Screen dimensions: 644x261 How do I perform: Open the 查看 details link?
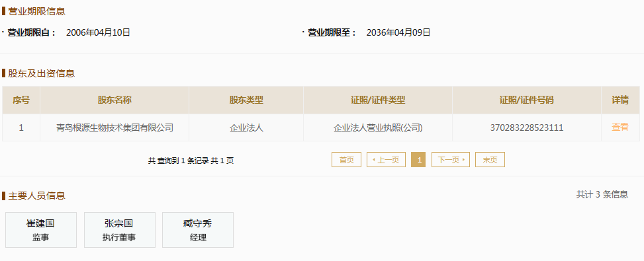point(620,128)
